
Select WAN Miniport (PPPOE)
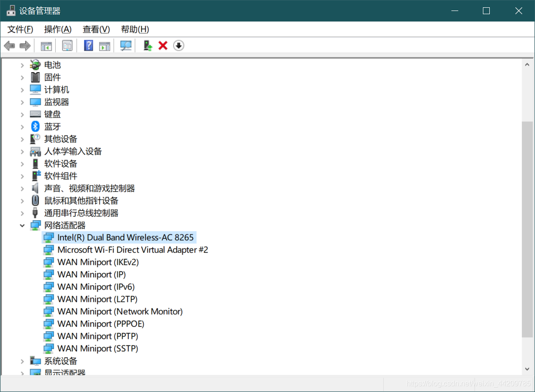point(101,323)
